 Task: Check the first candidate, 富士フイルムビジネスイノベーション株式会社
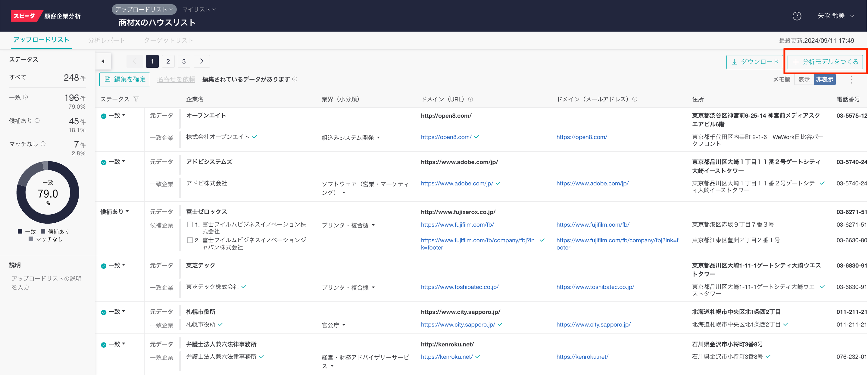[x=190, y=225]
